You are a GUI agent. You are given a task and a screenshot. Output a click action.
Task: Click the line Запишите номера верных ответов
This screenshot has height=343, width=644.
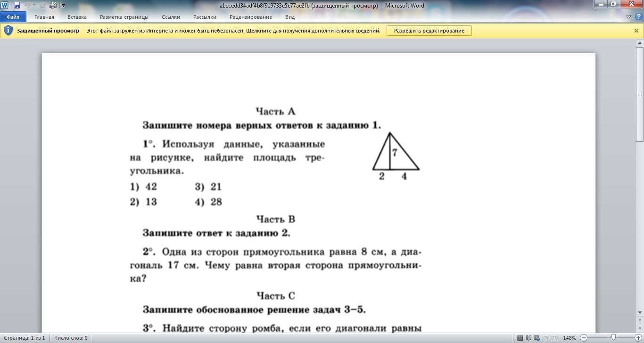(262, 125)
